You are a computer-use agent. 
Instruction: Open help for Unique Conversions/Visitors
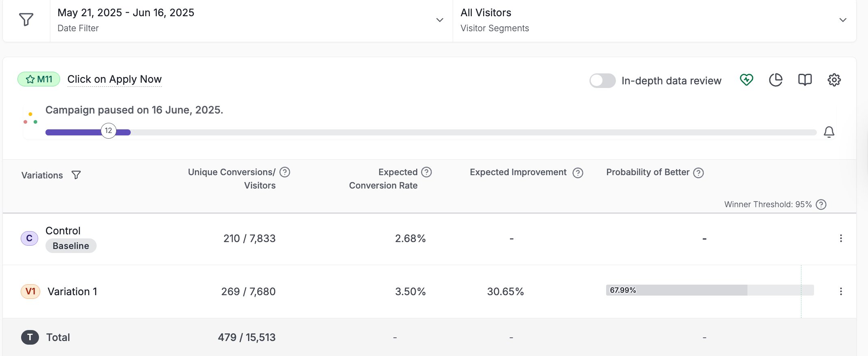point(285,172)
